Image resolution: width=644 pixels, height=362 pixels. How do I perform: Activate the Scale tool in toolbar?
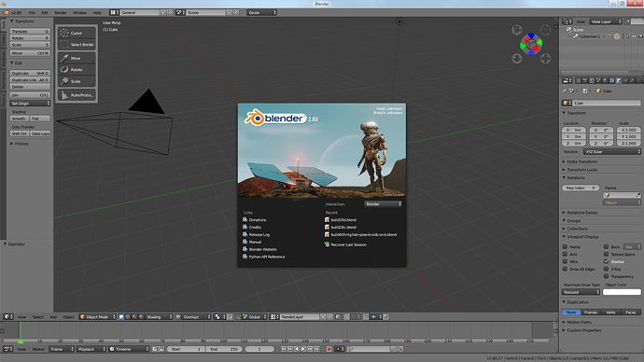[77, 81]
